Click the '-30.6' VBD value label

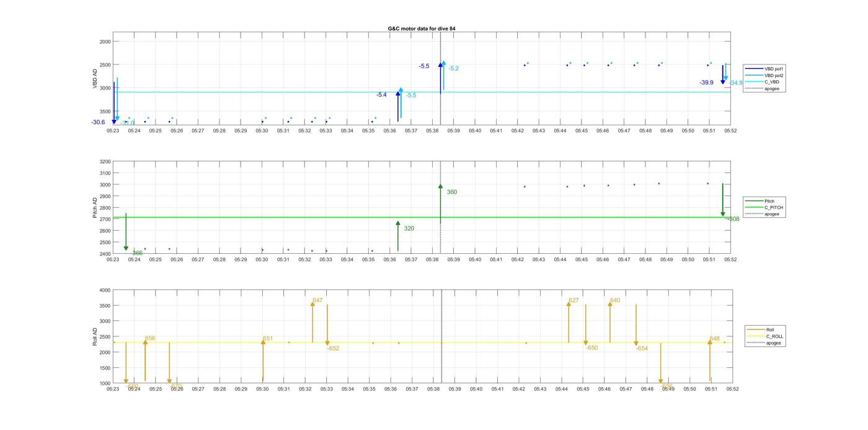[98, 122]
